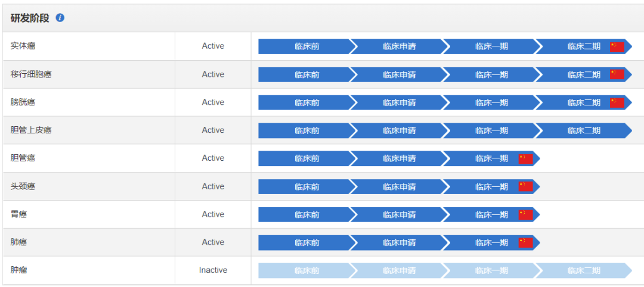Click the Inactive status for 肿瘤
The width and height of the screenshot is (644, 287).
(x=213, y=270)
